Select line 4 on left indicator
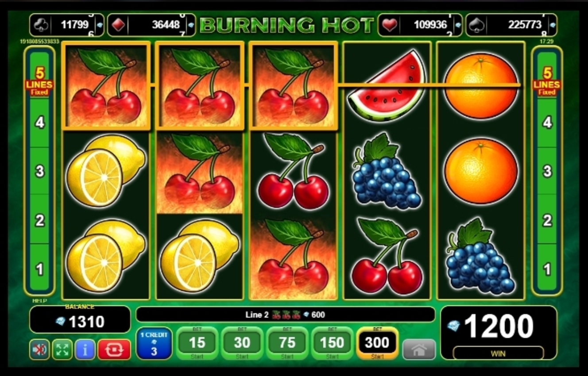This screenshot has width=588, height=376. point(40,123)
